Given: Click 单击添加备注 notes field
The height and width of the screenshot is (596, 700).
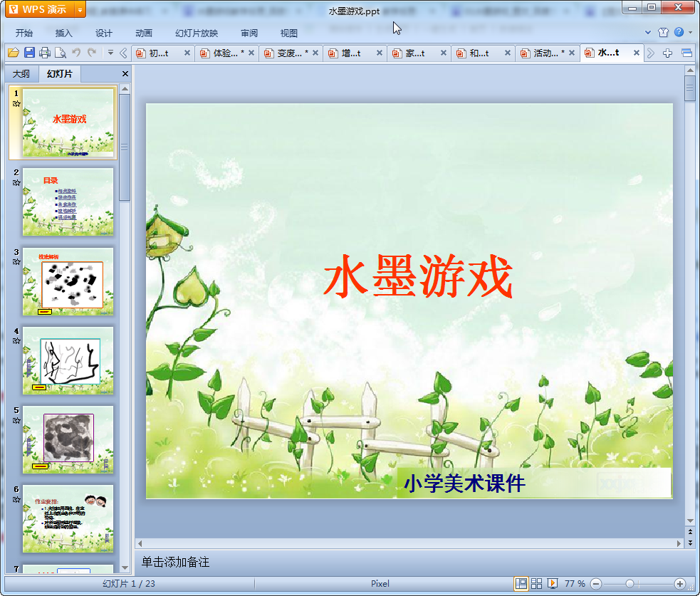Looking at the screenshot, I should point(175,562).
